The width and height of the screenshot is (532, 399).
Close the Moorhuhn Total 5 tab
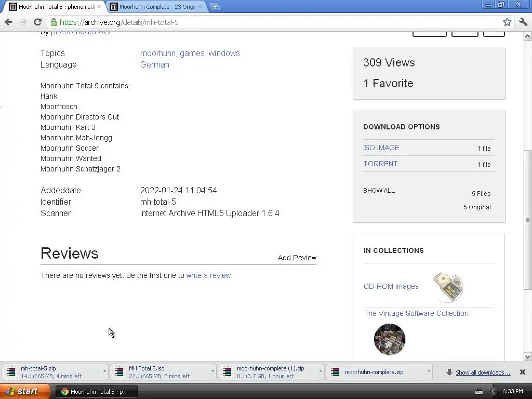click(99, 6)
